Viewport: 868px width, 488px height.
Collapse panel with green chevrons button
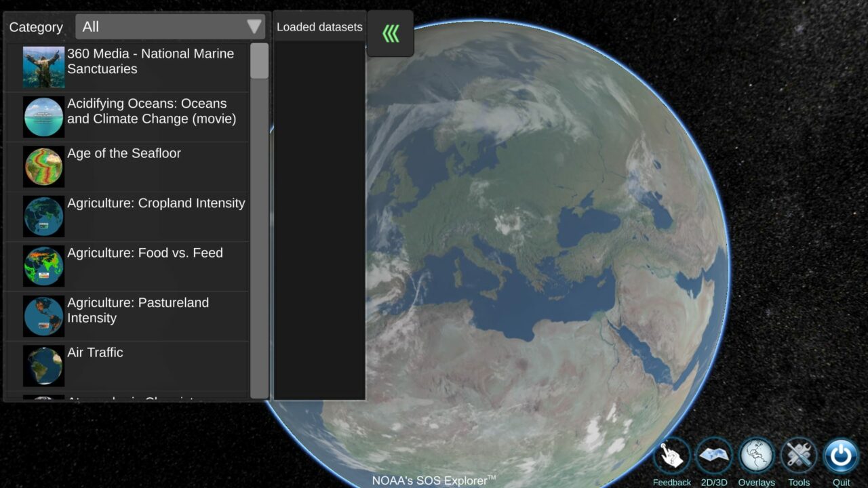390,33
